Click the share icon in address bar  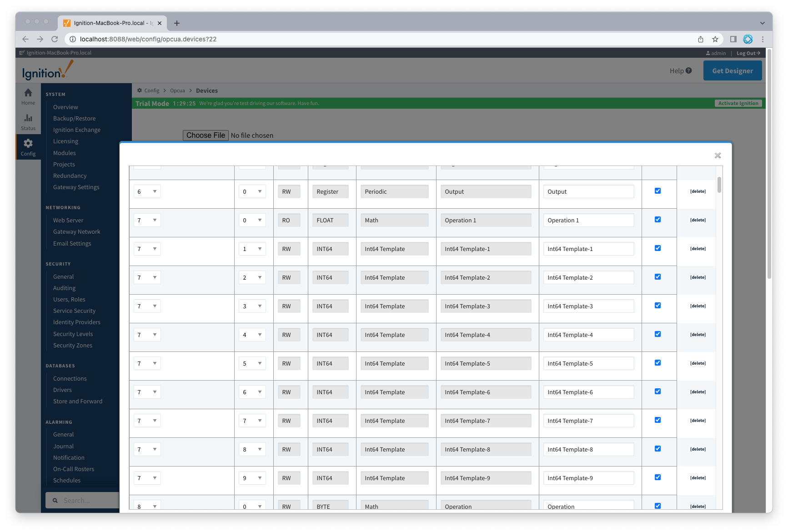tap(701, 39)
